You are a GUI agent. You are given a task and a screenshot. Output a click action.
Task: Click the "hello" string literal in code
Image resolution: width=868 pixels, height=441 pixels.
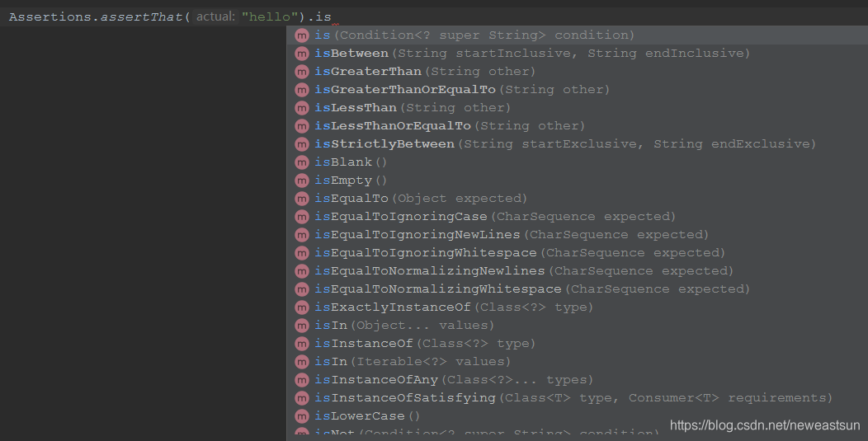(x=270, y=17)
